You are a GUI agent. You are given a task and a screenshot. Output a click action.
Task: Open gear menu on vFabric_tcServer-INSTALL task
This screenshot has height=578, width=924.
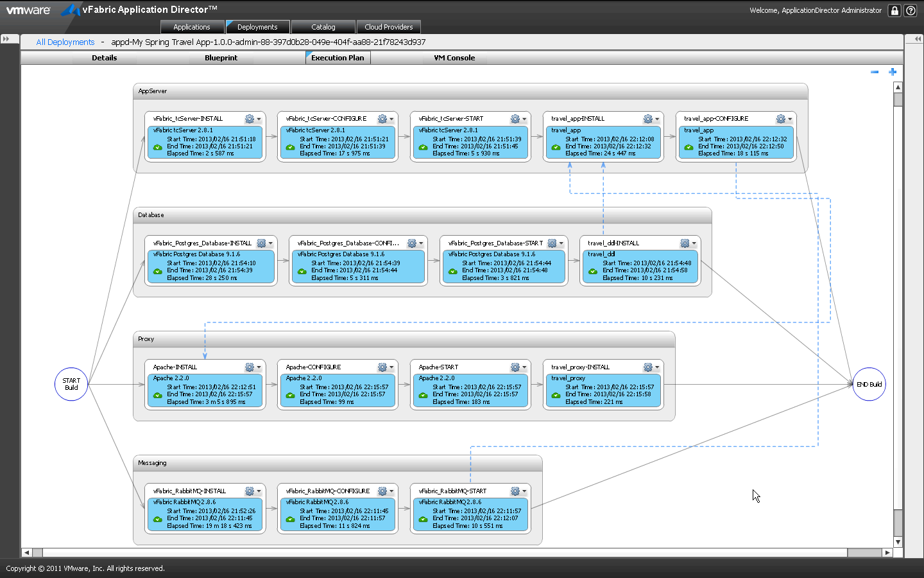click(x=250, y=119)
